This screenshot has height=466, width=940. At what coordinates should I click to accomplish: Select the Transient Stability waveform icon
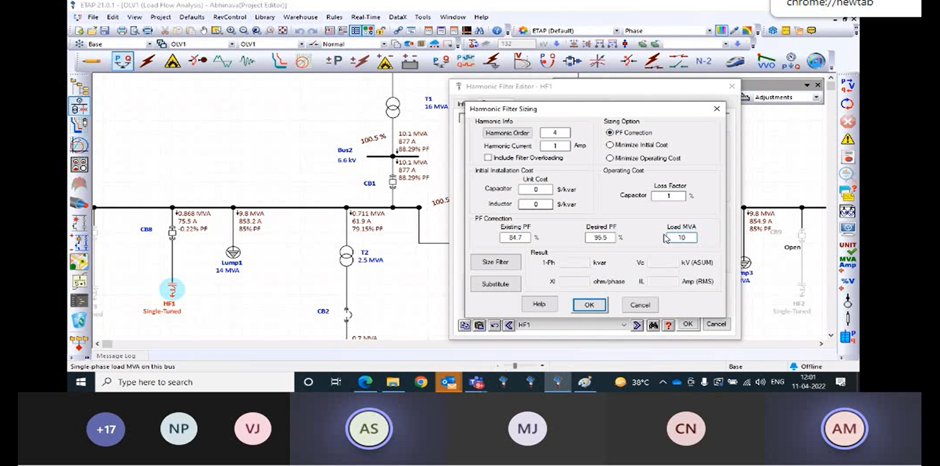tap(247, 61)
